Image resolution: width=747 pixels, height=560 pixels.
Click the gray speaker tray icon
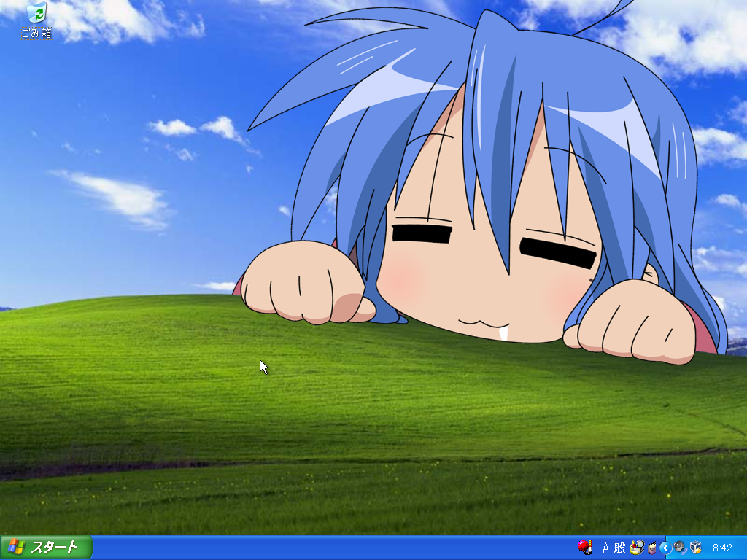680,547
